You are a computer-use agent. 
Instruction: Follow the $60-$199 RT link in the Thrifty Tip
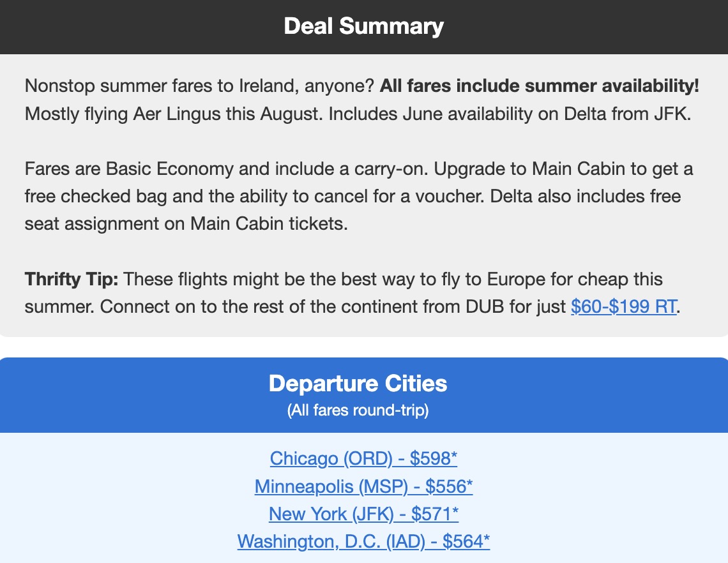click(623, 306)
